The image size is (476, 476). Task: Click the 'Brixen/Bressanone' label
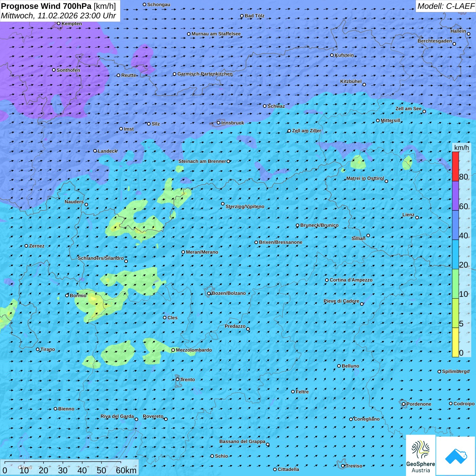tap(280, 242)
